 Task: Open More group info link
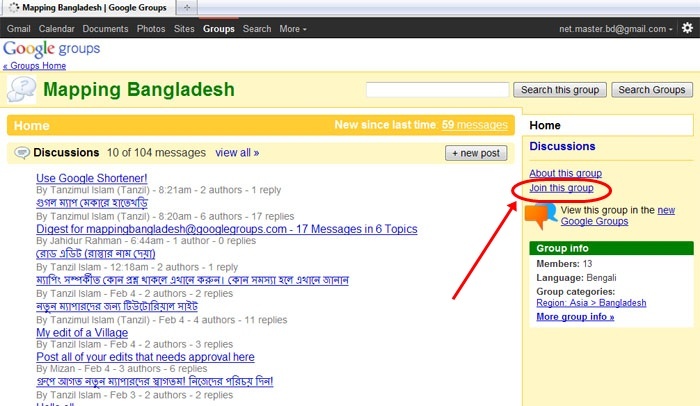click(x=575, y=317)
